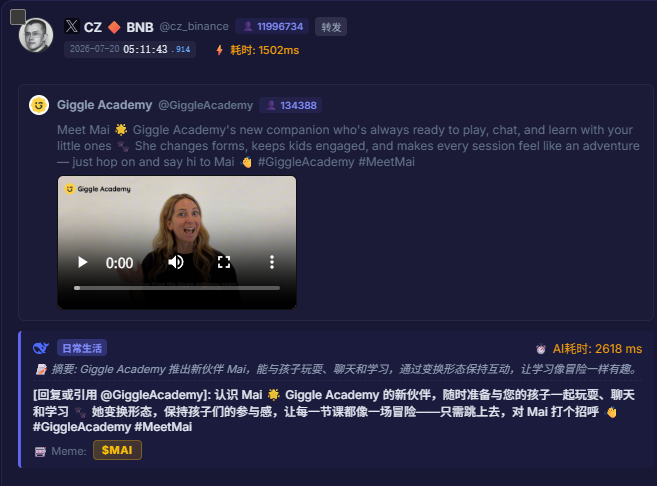This screenshot has height=486, width=657.
Task: Click the $MAI meme token button
Action: 117,450
